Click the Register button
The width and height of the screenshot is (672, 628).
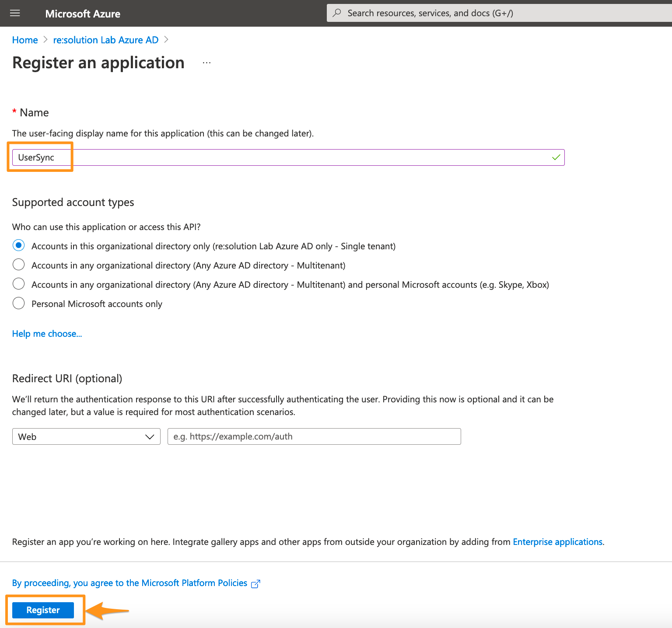tap(43, 610)
